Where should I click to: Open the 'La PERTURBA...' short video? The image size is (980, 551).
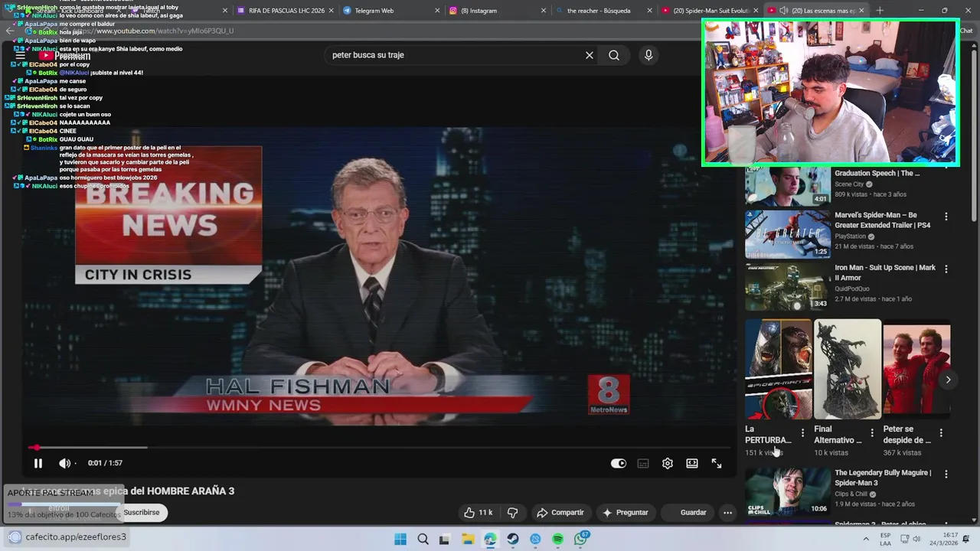point(779,369)
